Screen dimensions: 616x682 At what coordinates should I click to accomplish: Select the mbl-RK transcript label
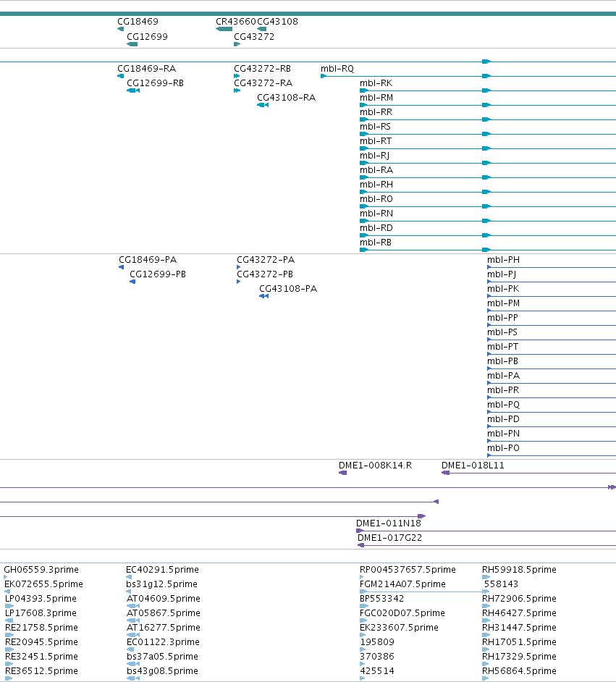[376, 83]
